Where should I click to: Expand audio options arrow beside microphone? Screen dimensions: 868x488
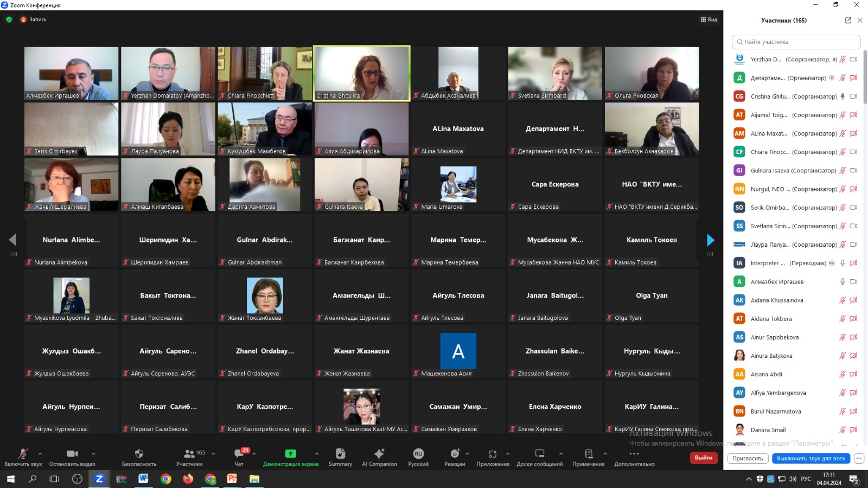point(40,454)
